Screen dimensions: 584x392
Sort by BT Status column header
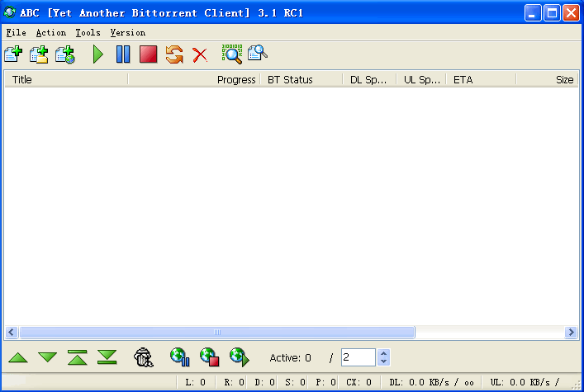pos(301,80)
